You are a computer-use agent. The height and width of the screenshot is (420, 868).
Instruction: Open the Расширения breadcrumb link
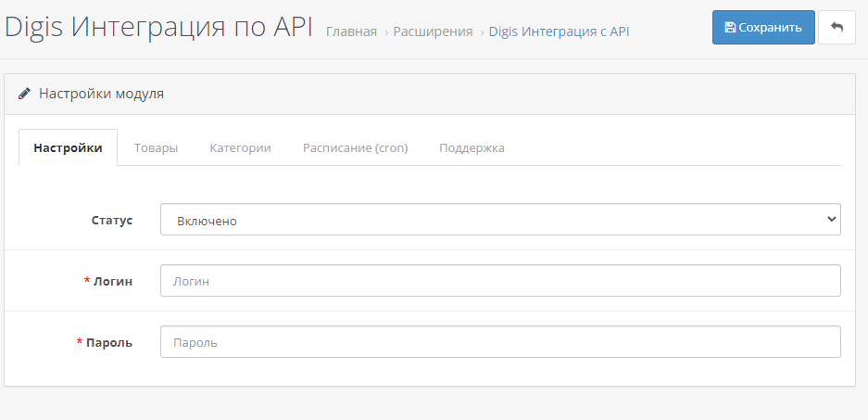(433, 32)
